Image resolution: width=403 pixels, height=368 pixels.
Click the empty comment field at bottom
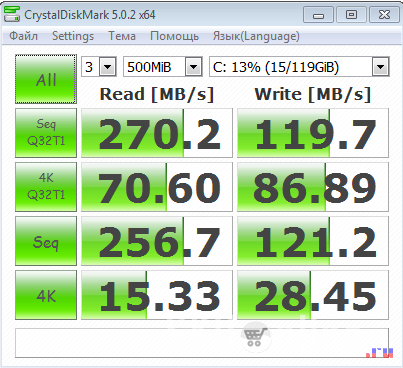pos(202,343)
